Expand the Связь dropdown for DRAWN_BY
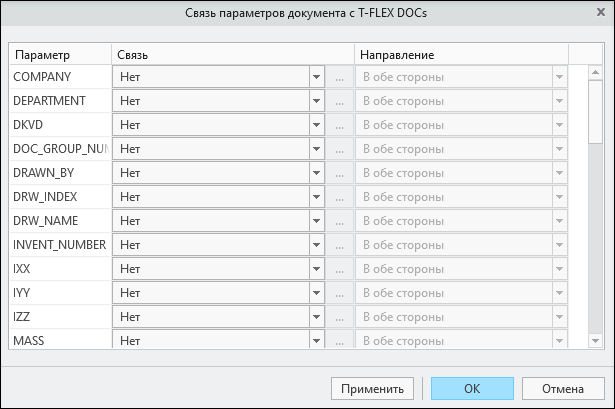The height and width of the screenshot is (409, 615). pos(218,173)
